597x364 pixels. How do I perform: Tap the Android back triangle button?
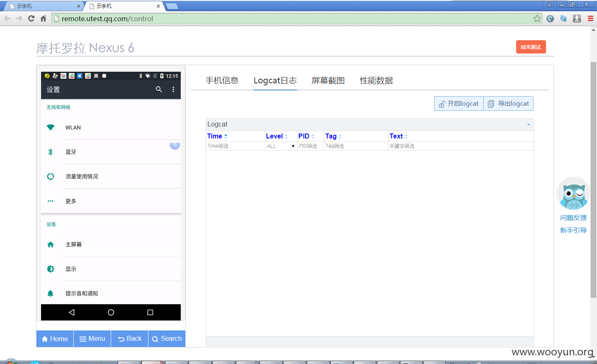[72, 312]
